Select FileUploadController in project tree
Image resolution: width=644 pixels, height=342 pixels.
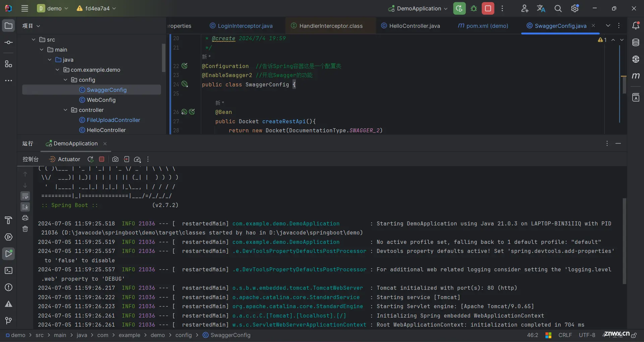coord(110,120)
